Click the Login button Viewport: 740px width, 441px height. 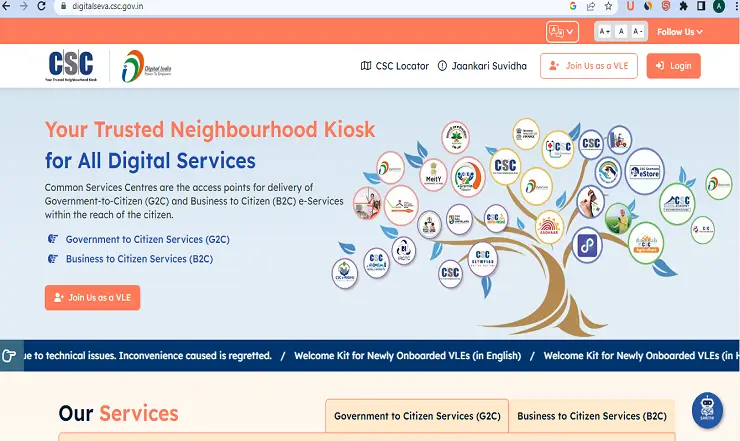(x=673, y=66)
